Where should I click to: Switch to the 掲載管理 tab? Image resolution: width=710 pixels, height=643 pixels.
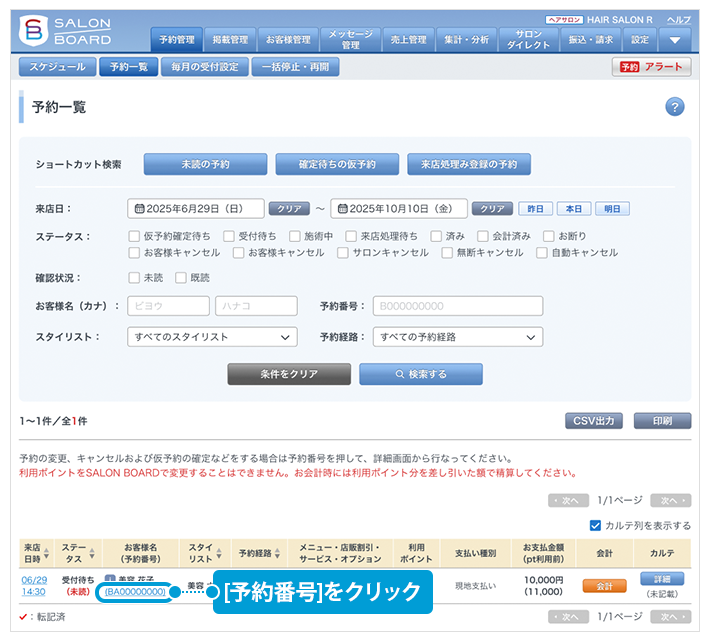(x=230, y=40)
